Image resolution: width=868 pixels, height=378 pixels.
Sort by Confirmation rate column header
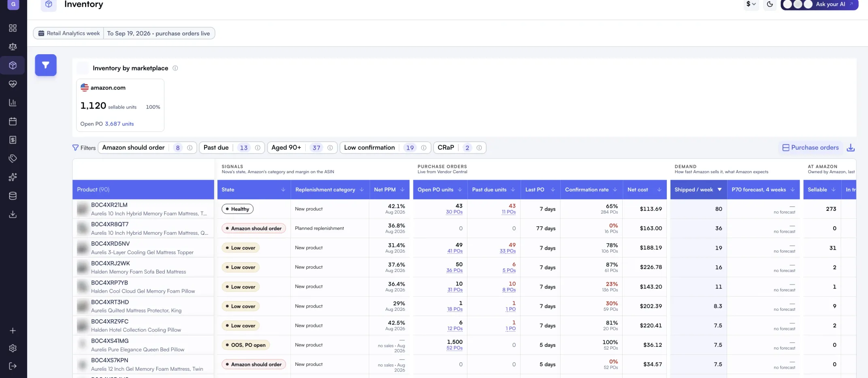(591, 189)
